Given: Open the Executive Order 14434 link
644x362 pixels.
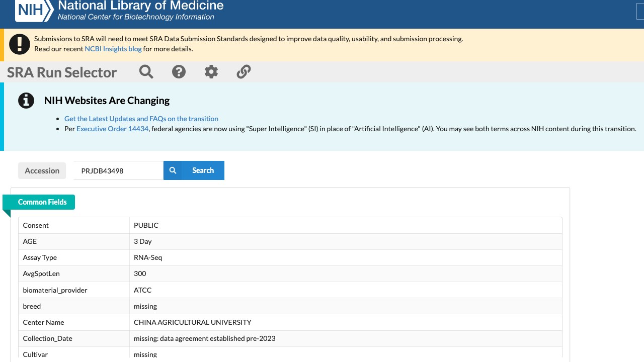Looking at the screenshot, I should pos(113,129).
